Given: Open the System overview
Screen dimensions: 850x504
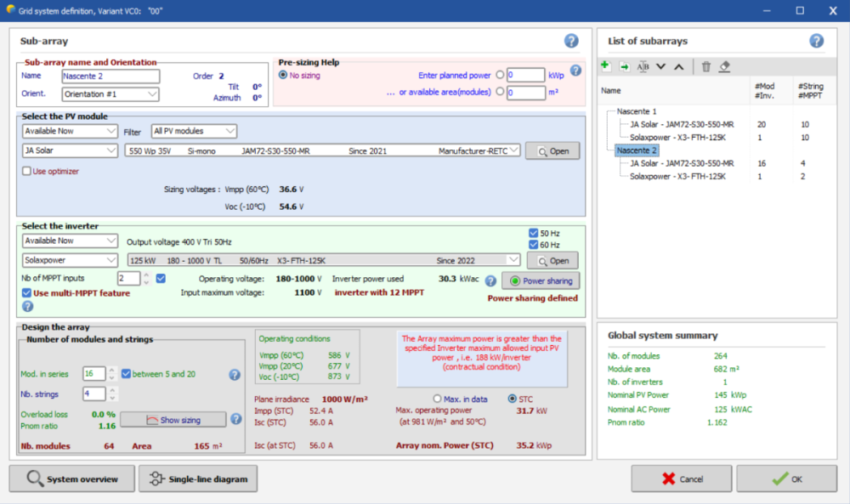Looking at the screenshot, I should click(71, 479).
